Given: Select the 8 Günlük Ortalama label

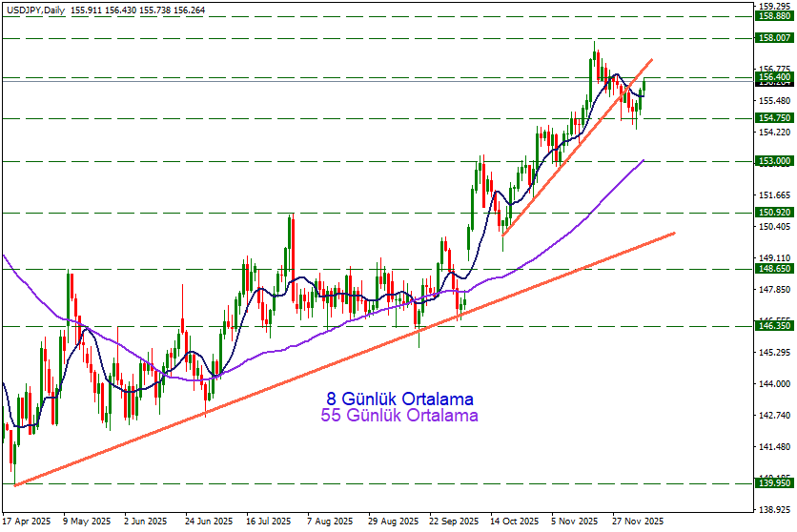Looking at the screenshot, I should coord(399,399).
